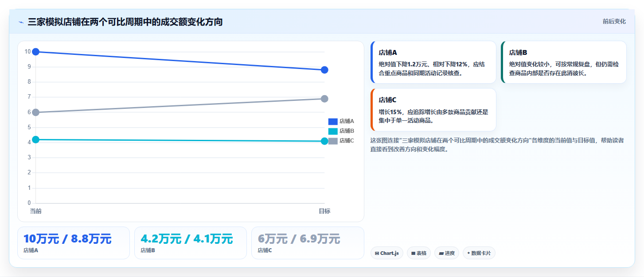Select 店铺C gray point at 当前
644x277 pixels.
click(x=36, y=112)
